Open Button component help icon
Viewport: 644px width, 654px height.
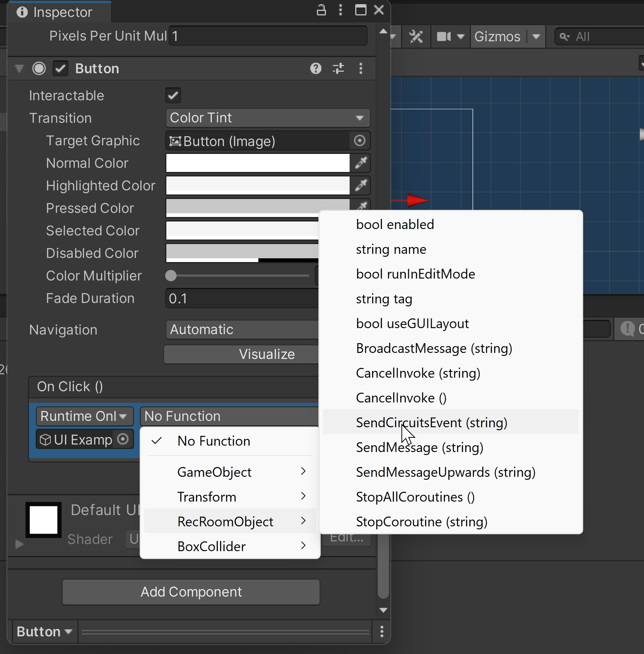[x=315, y=68]
